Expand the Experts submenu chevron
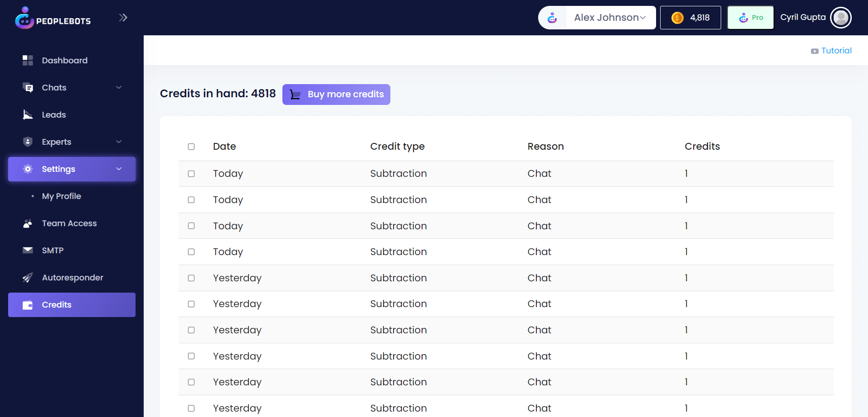 click(x=119, y=142)
